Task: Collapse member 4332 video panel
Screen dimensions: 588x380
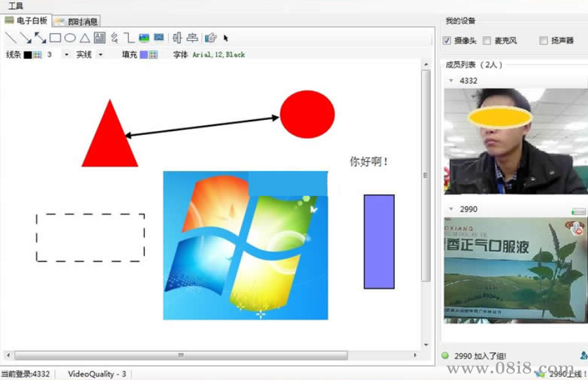Action: [451, 81]
